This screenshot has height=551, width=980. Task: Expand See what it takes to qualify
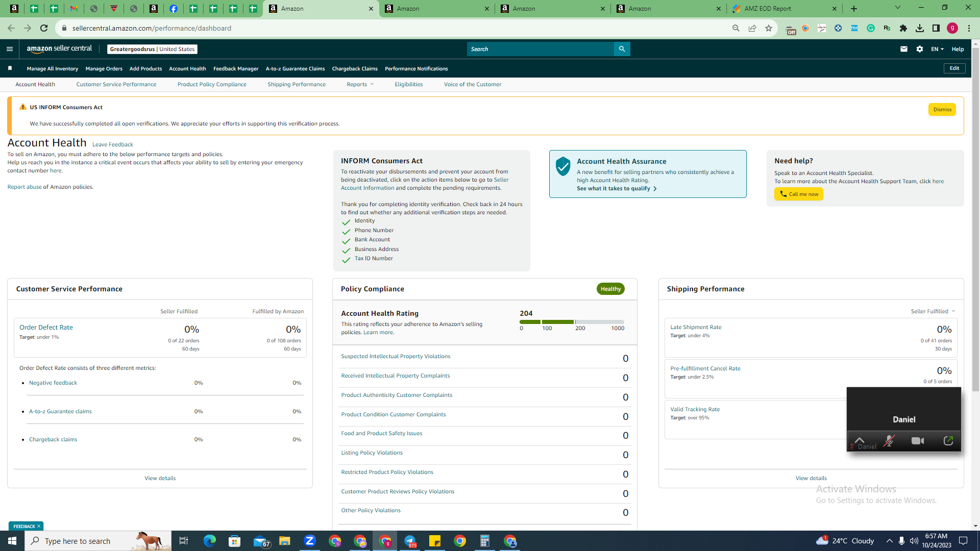(617, 189)
